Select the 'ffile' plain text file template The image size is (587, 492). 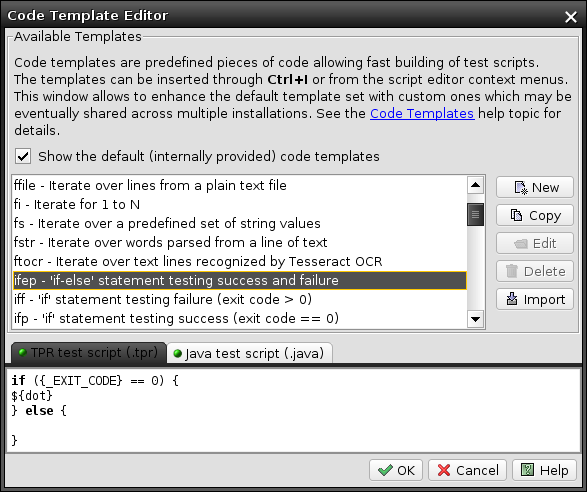240,185
